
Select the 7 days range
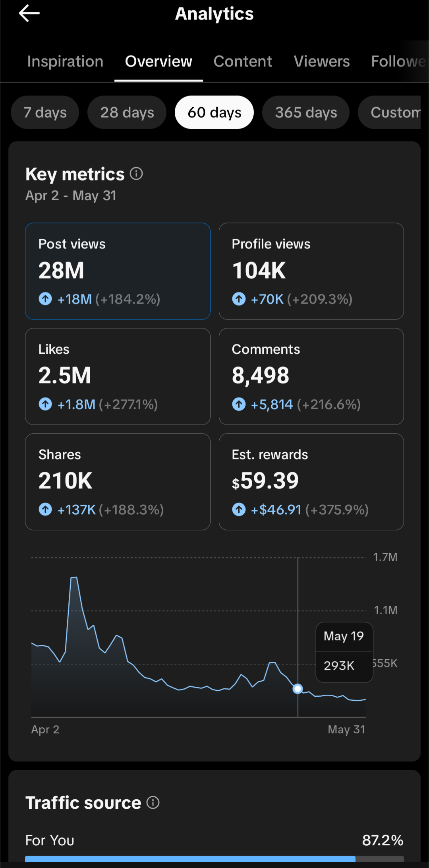45,112
